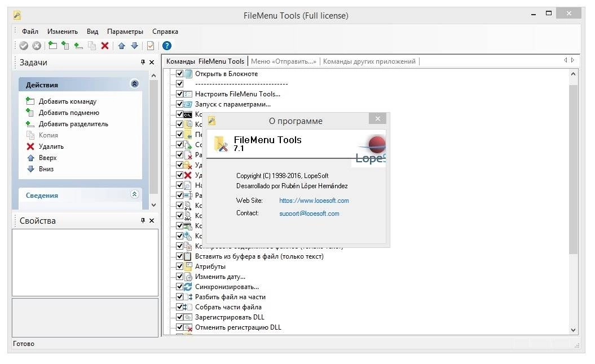Uncheck Настроить FileMenu Tools checkbox

coord(180,94)
